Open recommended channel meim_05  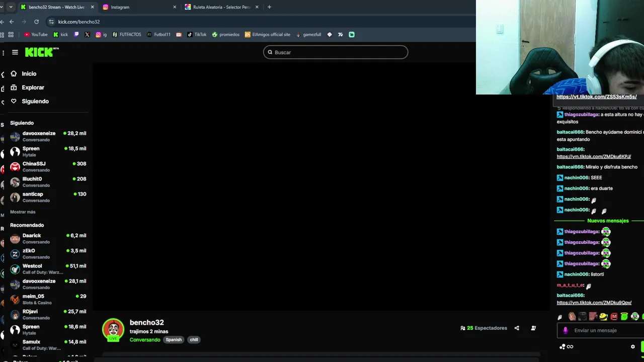point(48,299)
